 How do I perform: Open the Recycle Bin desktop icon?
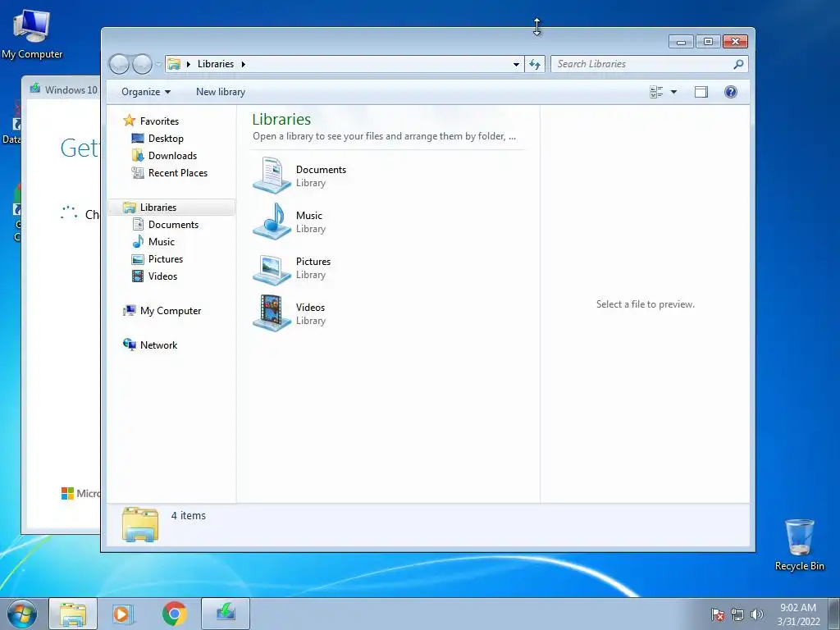pyautogui.click(x=799, y=545)
